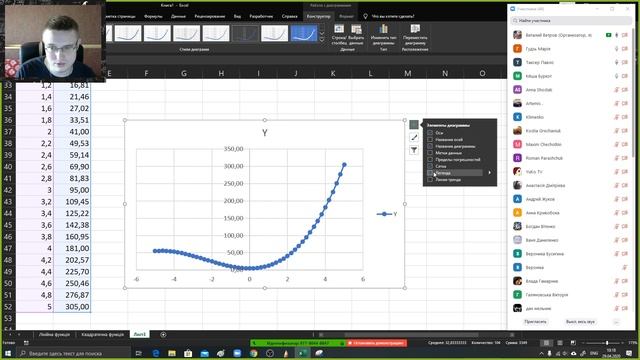Click chart legend entry Y
Viewport: 640px width, 360px height.
click(x=387, y=214)
